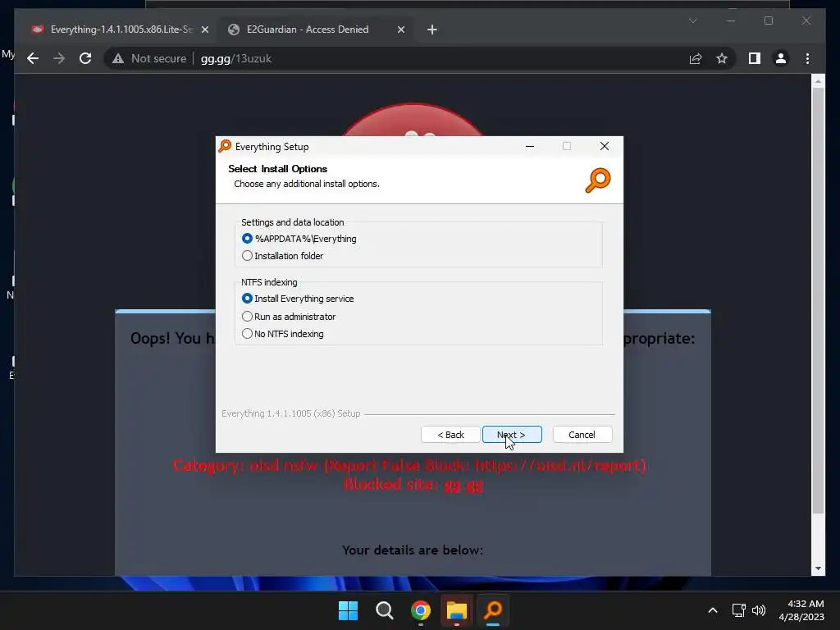
Task: Reload the current page
Action: (85, 58)
